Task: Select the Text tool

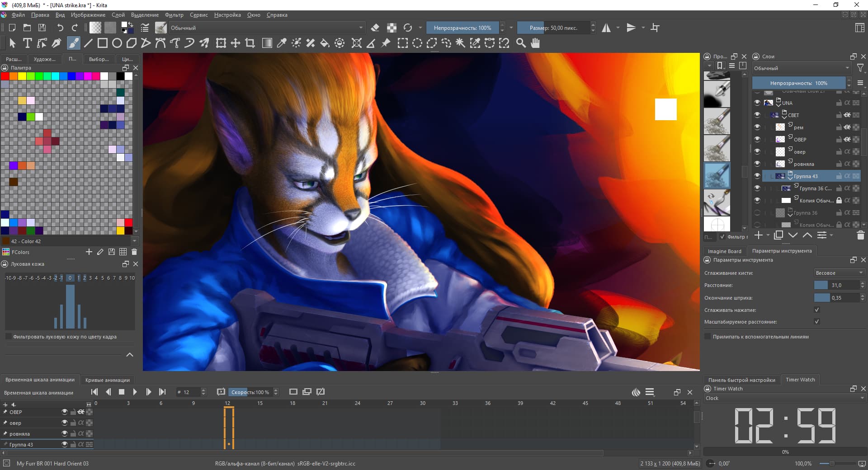Action: (x=27, y=43)
